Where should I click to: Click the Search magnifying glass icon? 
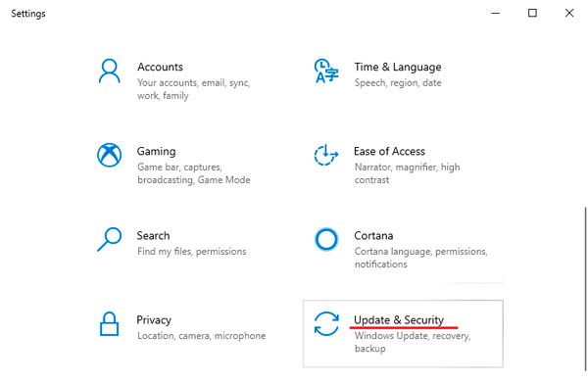[109, 239]
